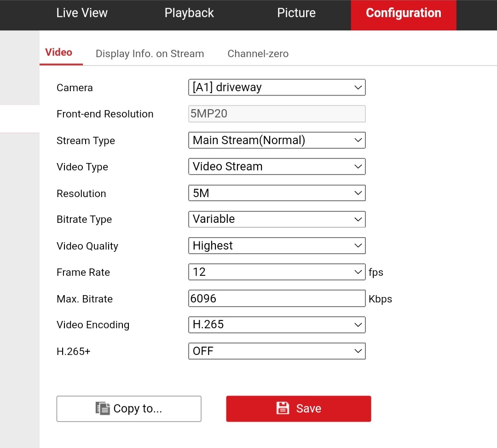This screenshot has height=448, width=497.
Task: Switch to the Live View tab
Action: tap(82, 13)
